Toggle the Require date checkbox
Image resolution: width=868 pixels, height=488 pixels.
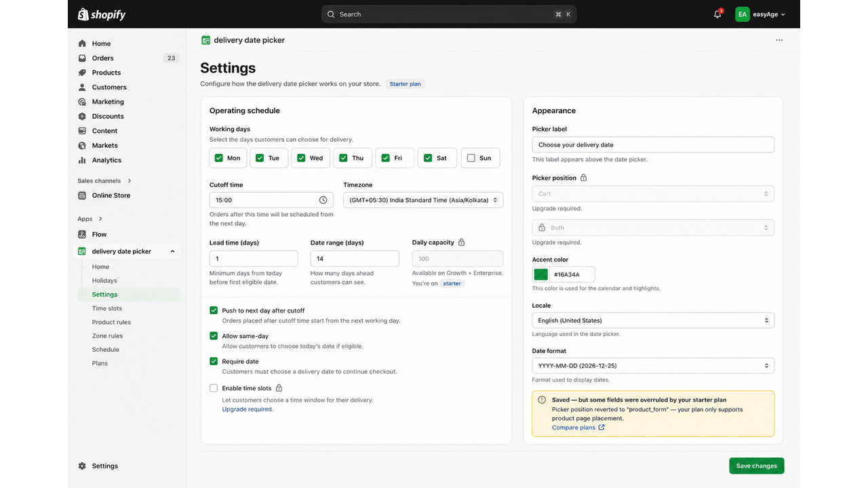[214, 361]
